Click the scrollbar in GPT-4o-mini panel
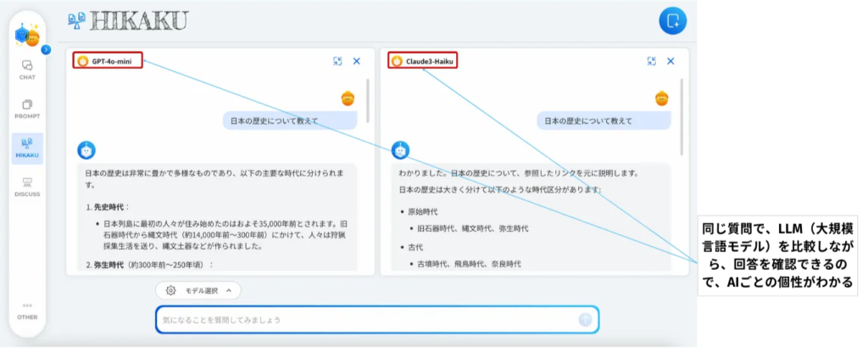The image size is (868, 348). tap(367, 106)
